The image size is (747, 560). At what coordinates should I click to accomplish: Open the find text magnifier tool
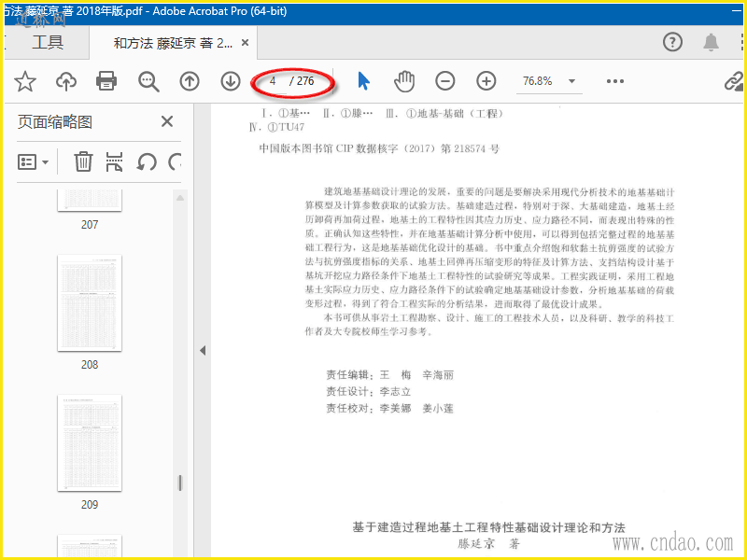coord(148,81)
